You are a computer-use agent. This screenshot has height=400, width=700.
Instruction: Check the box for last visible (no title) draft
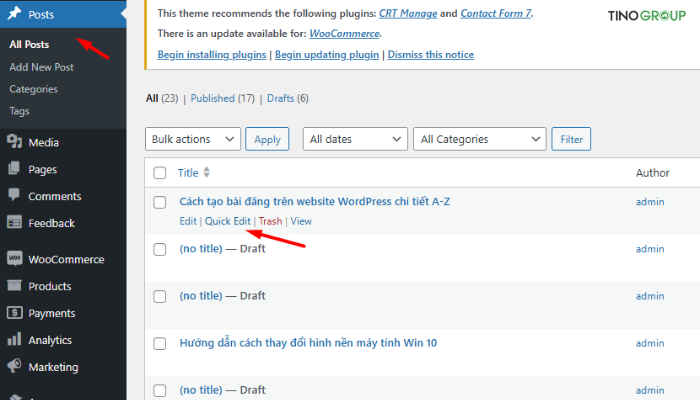click(x=159, y=391)
